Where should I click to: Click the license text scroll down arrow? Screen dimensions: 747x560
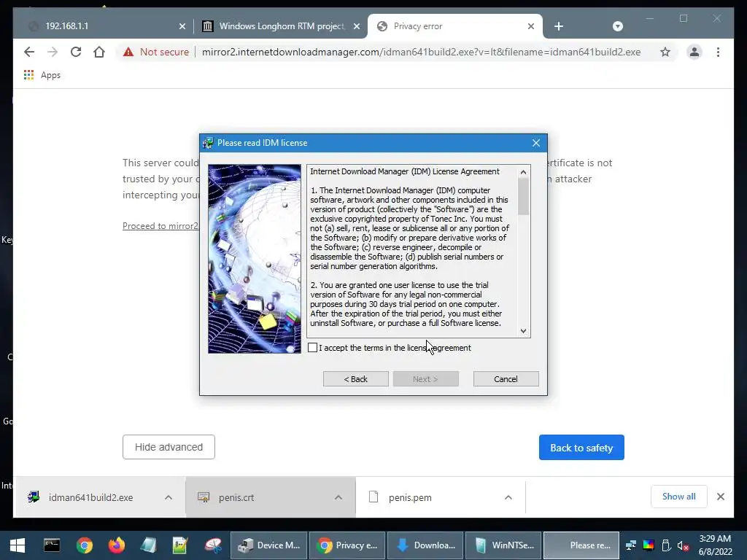pos(524,331)
